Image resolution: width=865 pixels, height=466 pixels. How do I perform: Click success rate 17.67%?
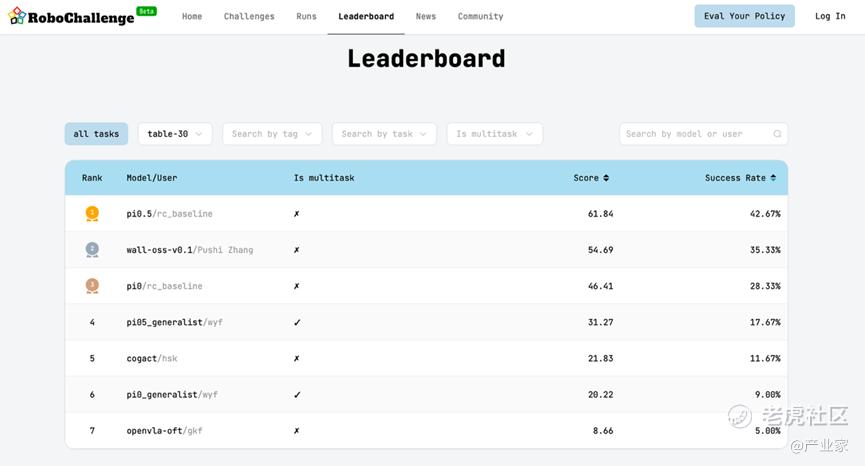click(x=765, y=322)
